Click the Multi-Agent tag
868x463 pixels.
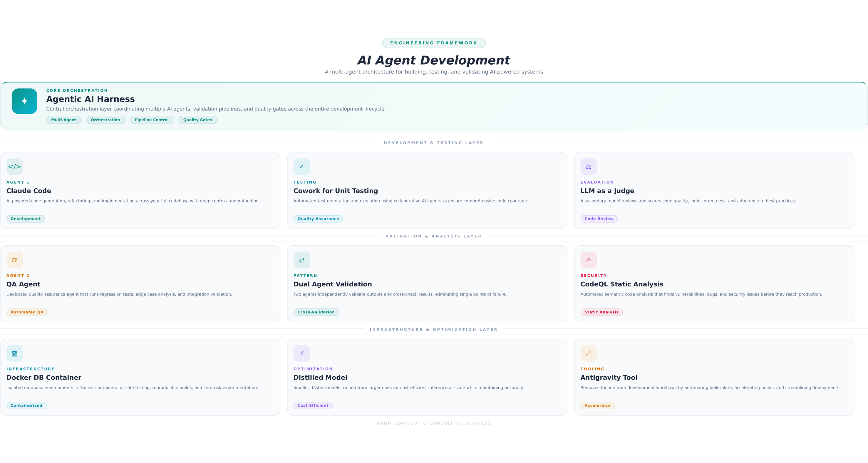63,120
